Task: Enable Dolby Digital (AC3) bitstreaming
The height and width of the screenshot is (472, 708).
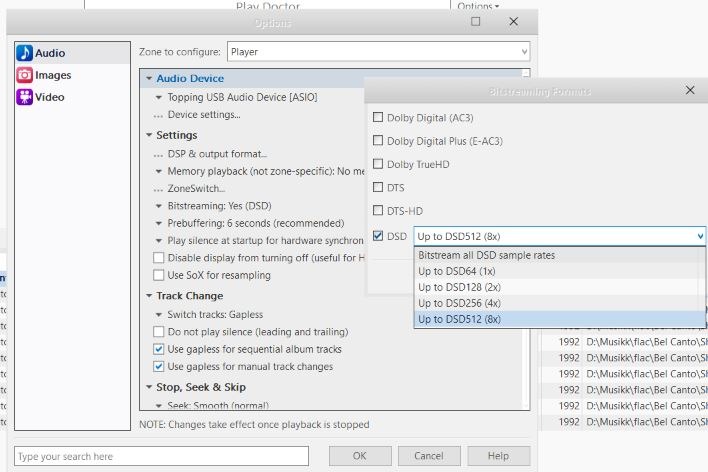Action: point(378,117)
